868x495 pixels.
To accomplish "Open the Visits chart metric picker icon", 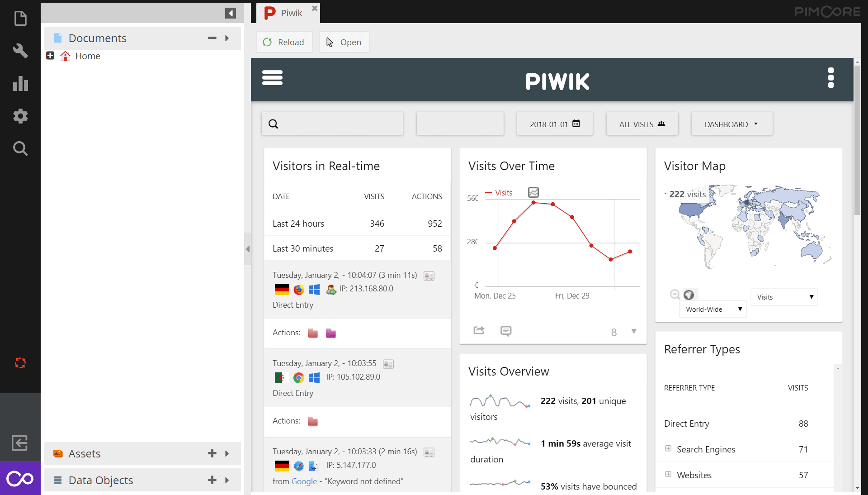I will click(533, 192).
